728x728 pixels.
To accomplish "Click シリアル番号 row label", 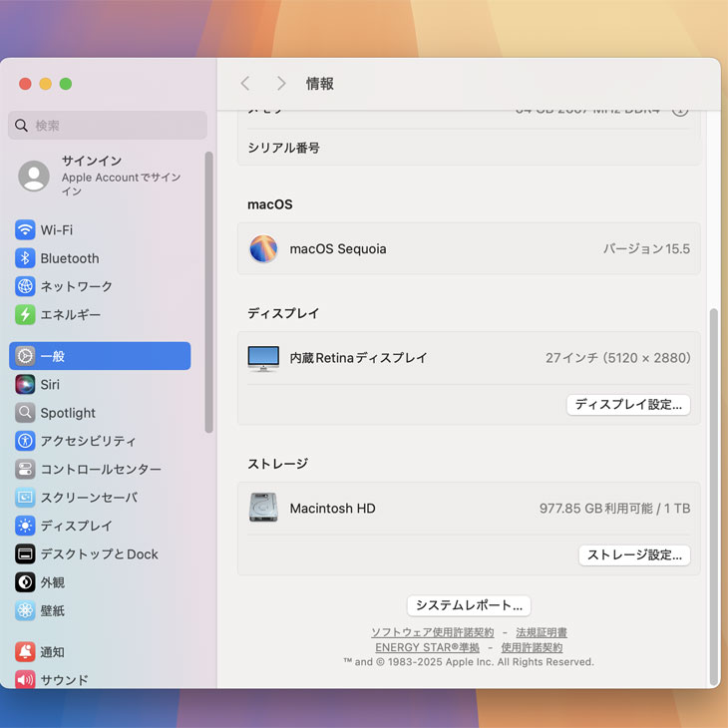I will tap(283, 148).
